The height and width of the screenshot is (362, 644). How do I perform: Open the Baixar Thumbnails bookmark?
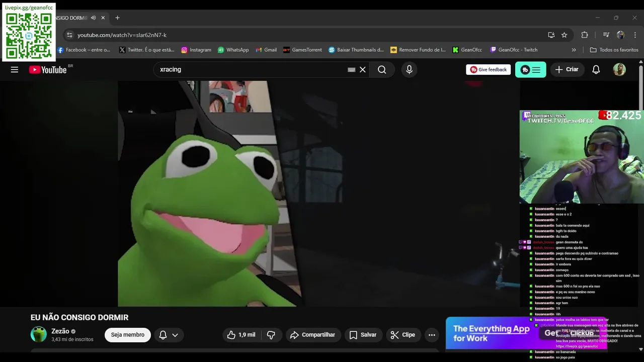tap(356, 50)
